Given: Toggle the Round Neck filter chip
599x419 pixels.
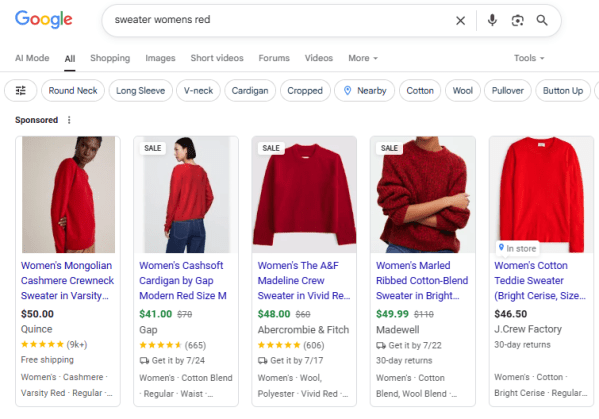Looking at the screenshot, I should coord(73,91).
